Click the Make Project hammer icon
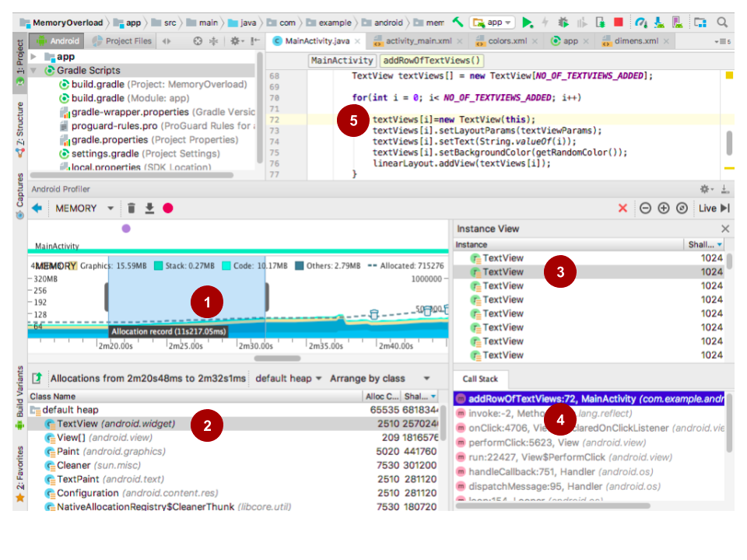Viewport: 747px width, 560px height. click(458, 22)
